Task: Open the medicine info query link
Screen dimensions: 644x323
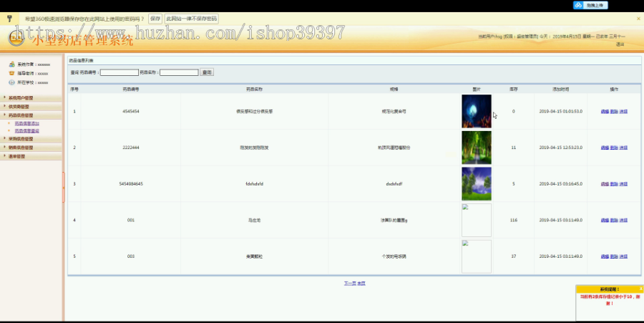Action: (x=26, y=130)
